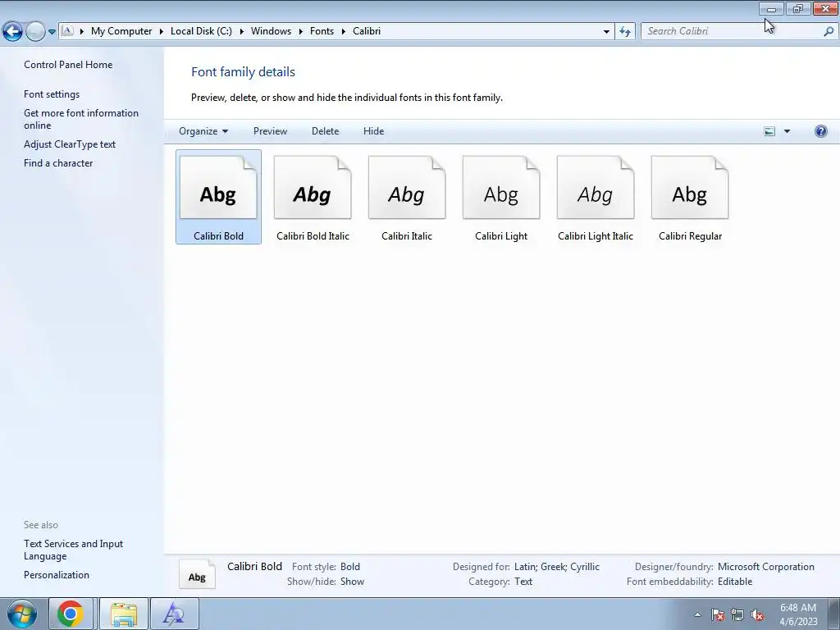Click the Preview toolbar button
The width and height of the screenshot is (840, 630).
pyautogui.click(x=270, y=131)
